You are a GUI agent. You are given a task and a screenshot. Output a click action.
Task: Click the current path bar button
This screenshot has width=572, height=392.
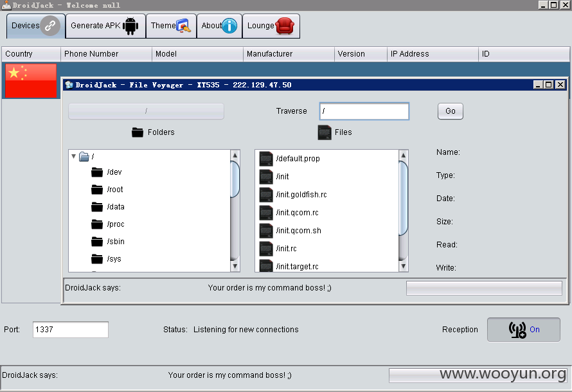click(x=146, y=111)
